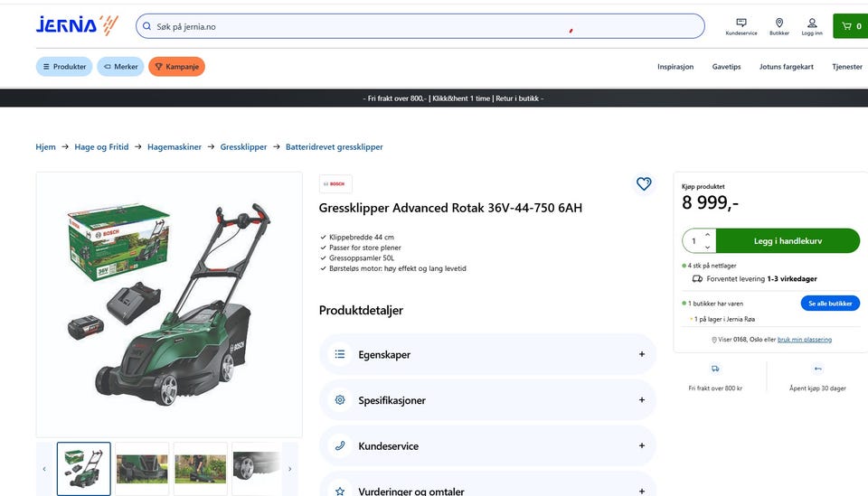Click the main lawn mower product image
868x496 pixels.
[169, 304]
